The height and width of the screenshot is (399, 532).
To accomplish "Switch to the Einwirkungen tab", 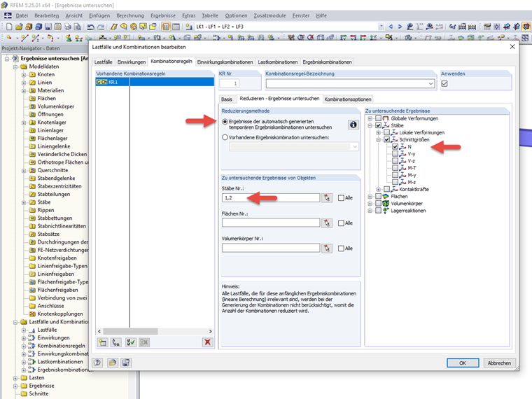I will coord(132,62).
